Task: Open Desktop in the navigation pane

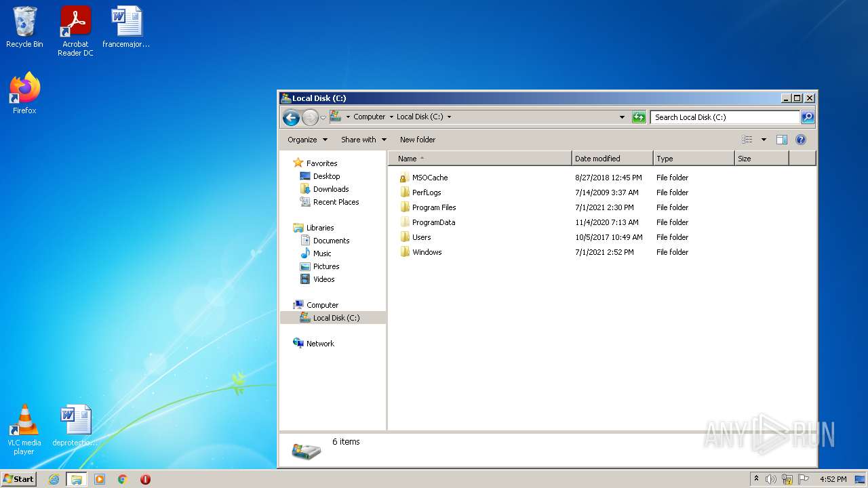Action: click(x=326, y=176)
